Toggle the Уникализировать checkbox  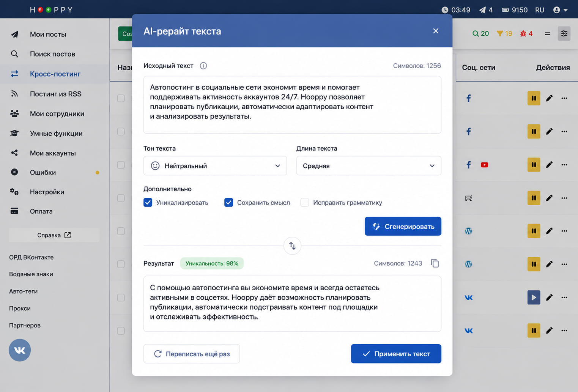click(x=148, y=203)
